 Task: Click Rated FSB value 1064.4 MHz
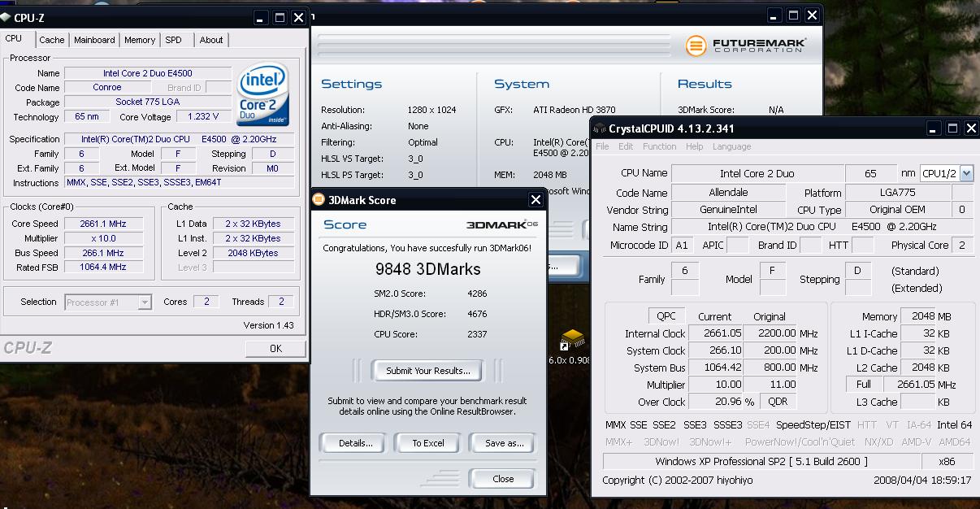[104, 267]
